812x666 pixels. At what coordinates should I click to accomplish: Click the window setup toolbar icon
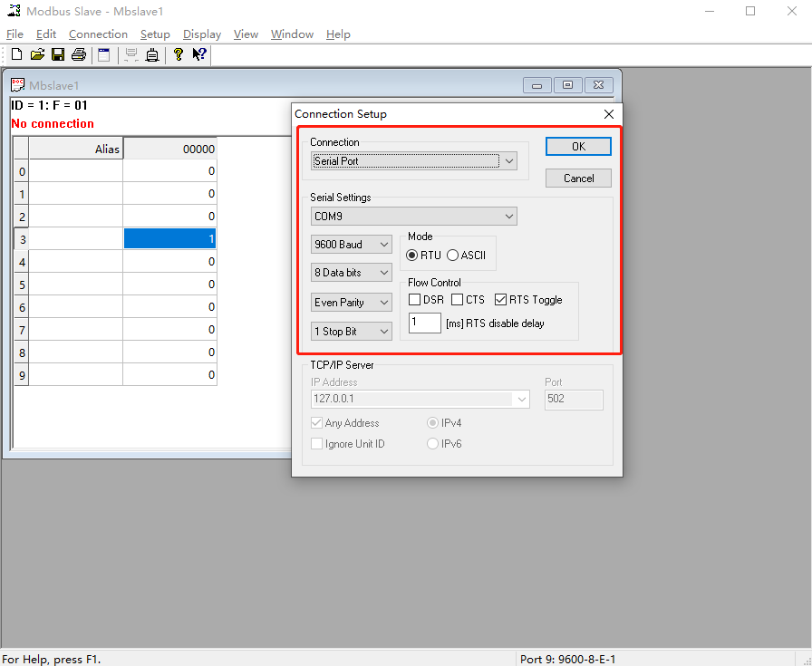(104, 55)
